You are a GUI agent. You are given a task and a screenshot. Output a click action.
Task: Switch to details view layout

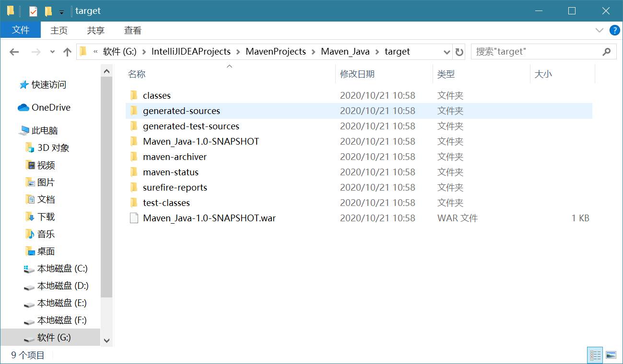(x=596, y=355)
